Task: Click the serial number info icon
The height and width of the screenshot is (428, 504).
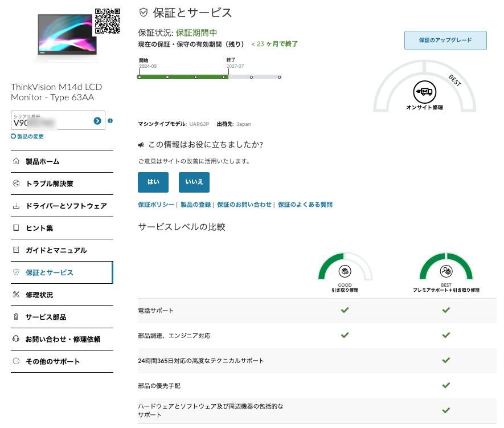Action: click(x=110, y=121)
